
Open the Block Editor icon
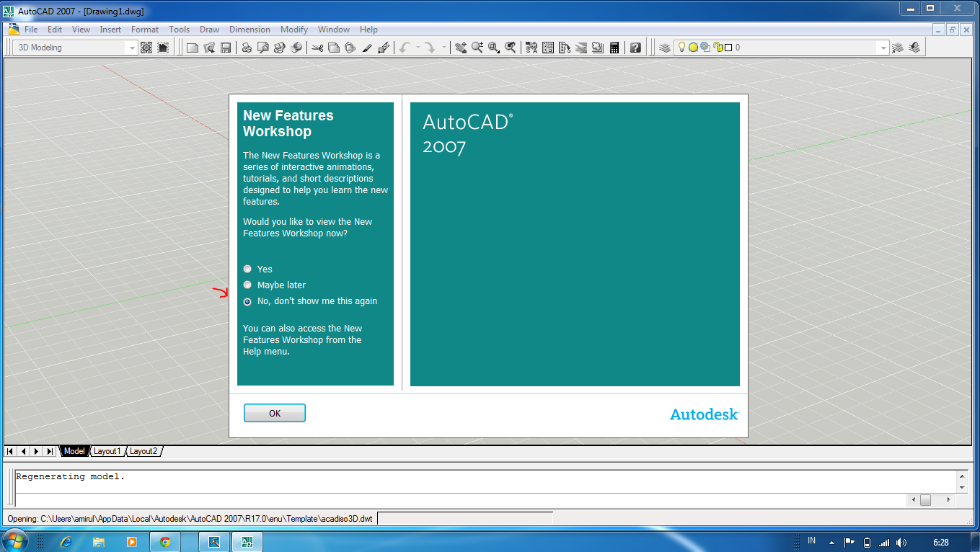(x=384, y=48)
